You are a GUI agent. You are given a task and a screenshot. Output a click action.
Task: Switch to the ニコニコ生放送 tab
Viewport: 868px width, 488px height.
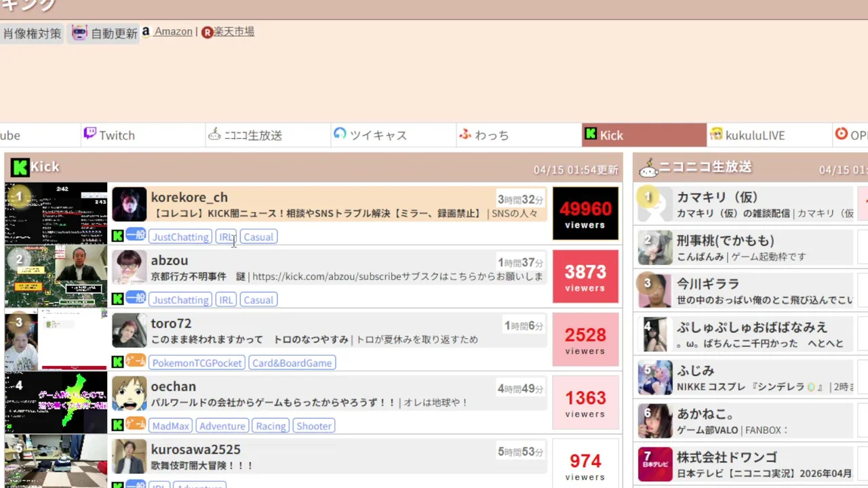268,135
